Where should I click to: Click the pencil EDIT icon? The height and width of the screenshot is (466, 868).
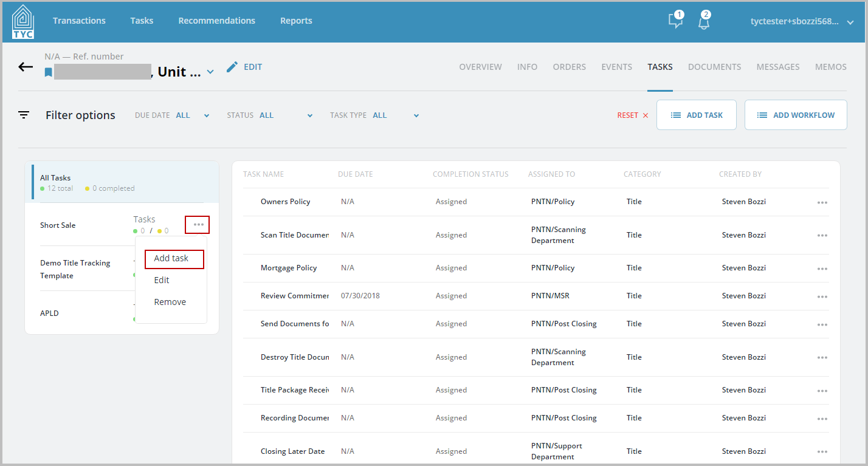click(x=232, y=67)
